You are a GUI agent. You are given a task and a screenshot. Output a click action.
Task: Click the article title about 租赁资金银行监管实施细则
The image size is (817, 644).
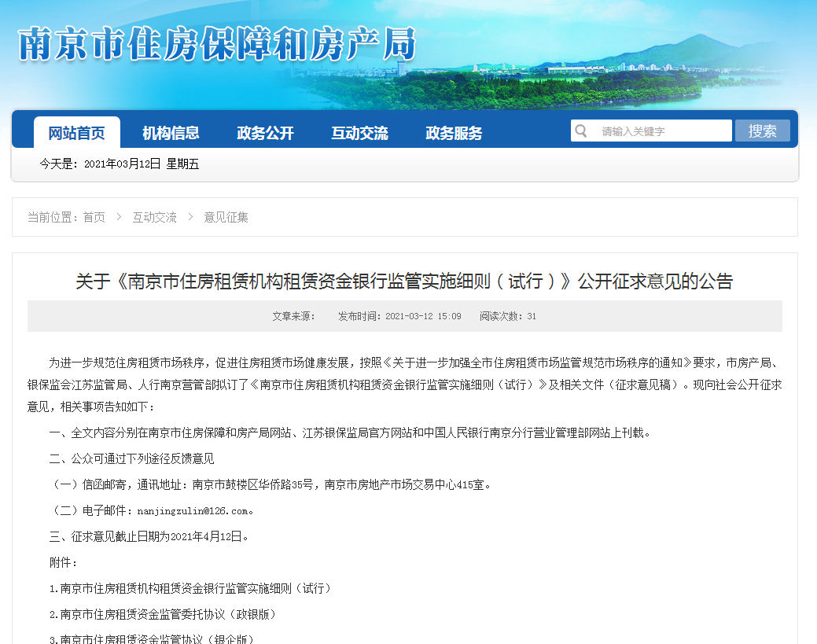[404, 282]
